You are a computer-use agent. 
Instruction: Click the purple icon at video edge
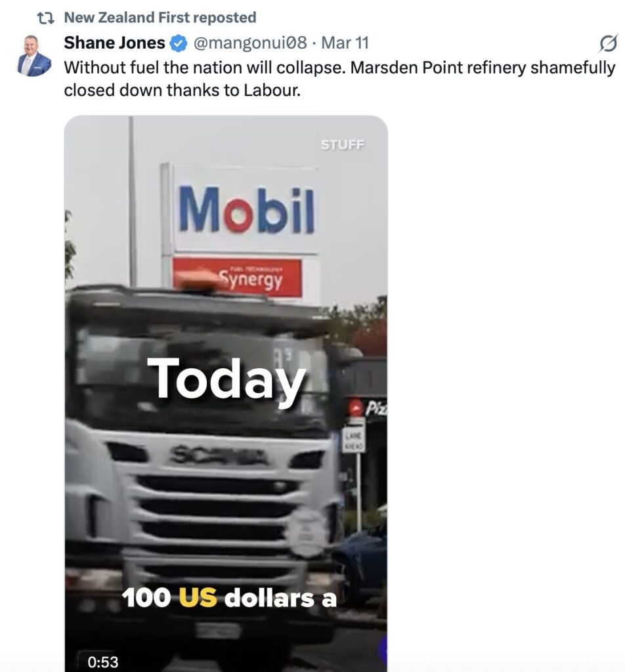point(383,650)
